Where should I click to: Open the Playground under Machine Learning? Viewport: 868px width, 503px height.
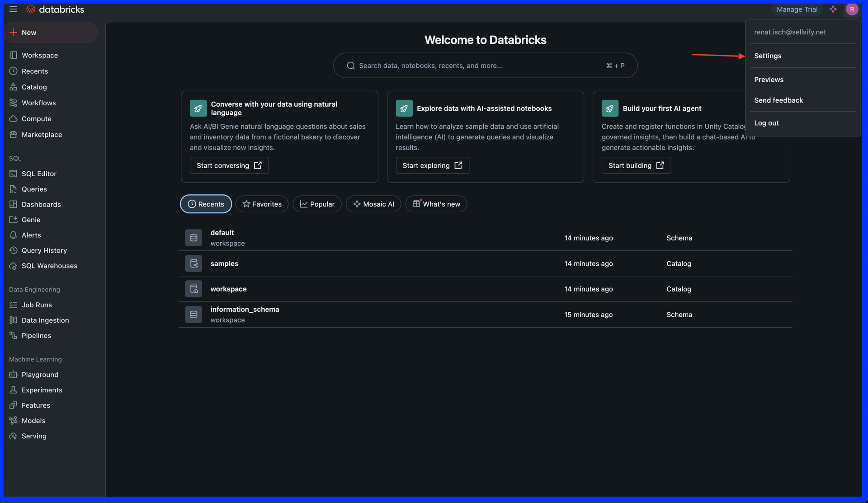(x=40, y=375)
